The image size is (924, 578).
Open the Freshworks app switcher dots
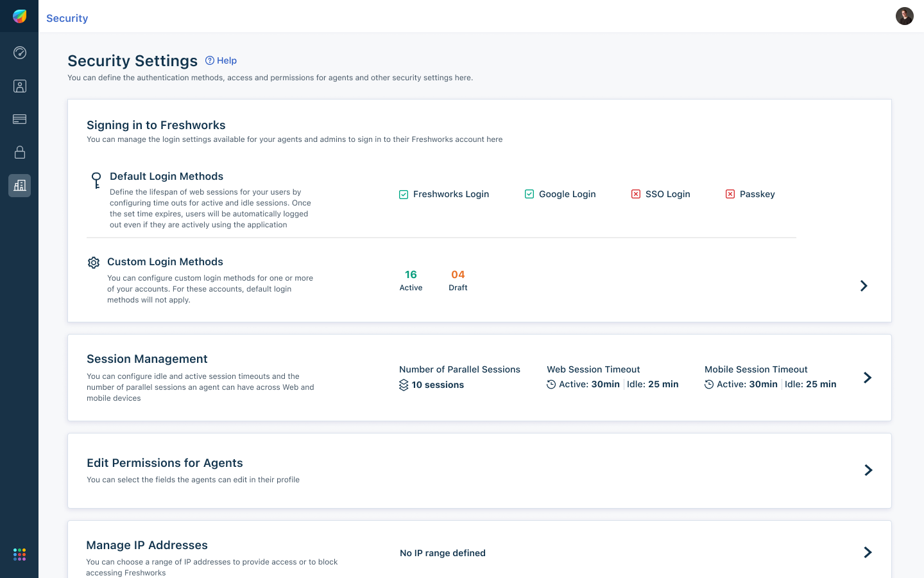[19, 554]
